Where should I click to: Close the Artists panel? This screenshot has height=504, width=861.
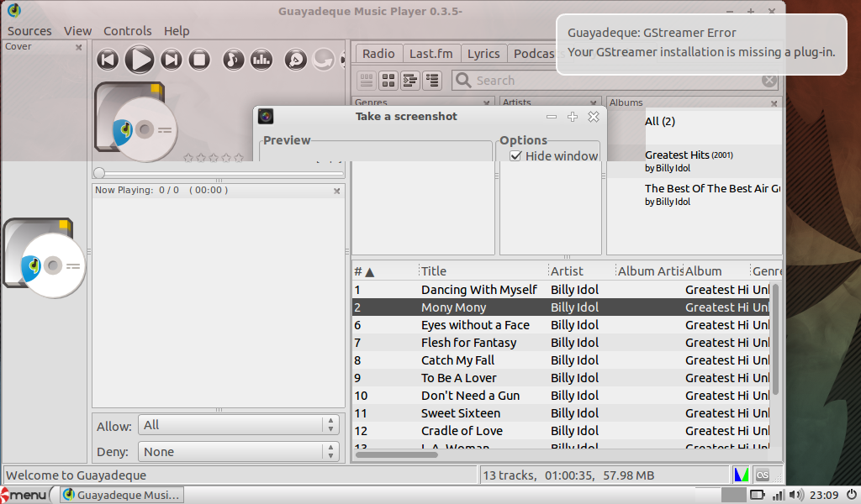click(x=593, y=103)
